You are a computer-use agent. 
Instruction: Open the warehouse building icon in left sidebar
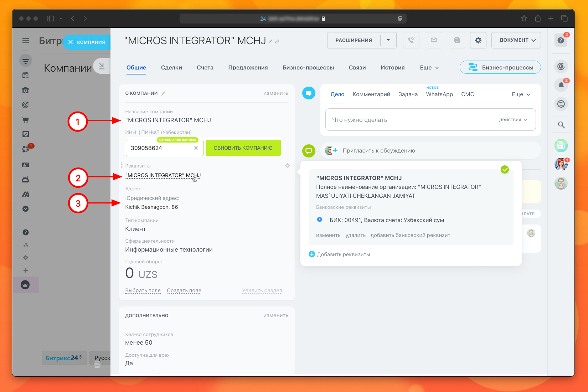[25, 90]
